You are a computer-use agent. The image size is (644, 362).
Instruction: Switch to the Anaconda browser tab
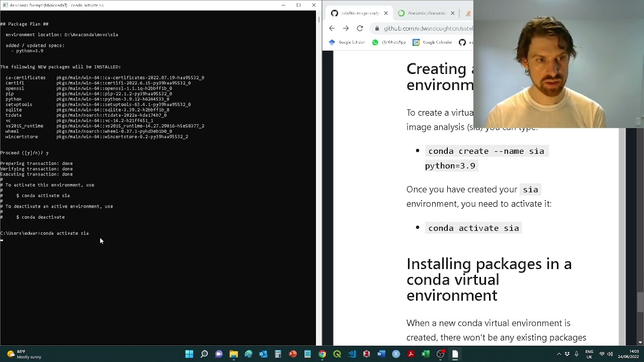tap(427, 13)
